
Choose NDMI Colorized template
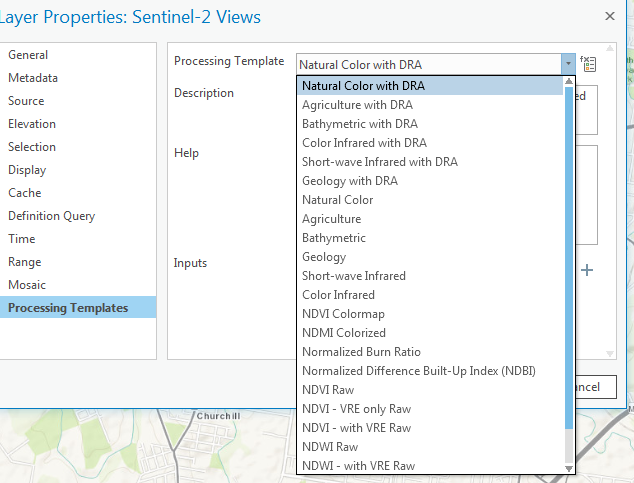point(430,333)
